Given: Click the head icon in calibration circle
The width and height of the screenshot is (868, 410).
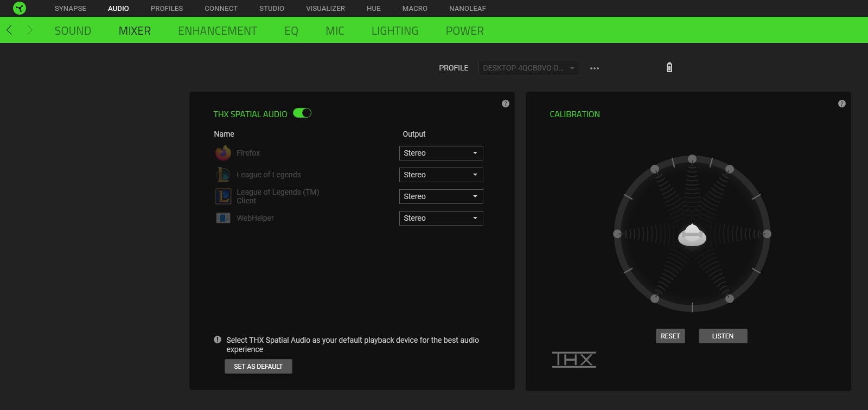Looking at the screenshot, I should (692, 235).
